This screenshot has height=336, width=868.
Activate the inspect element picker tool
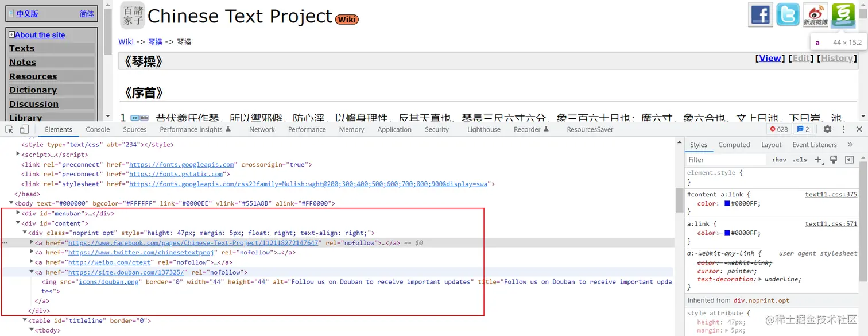coord(9,129)
